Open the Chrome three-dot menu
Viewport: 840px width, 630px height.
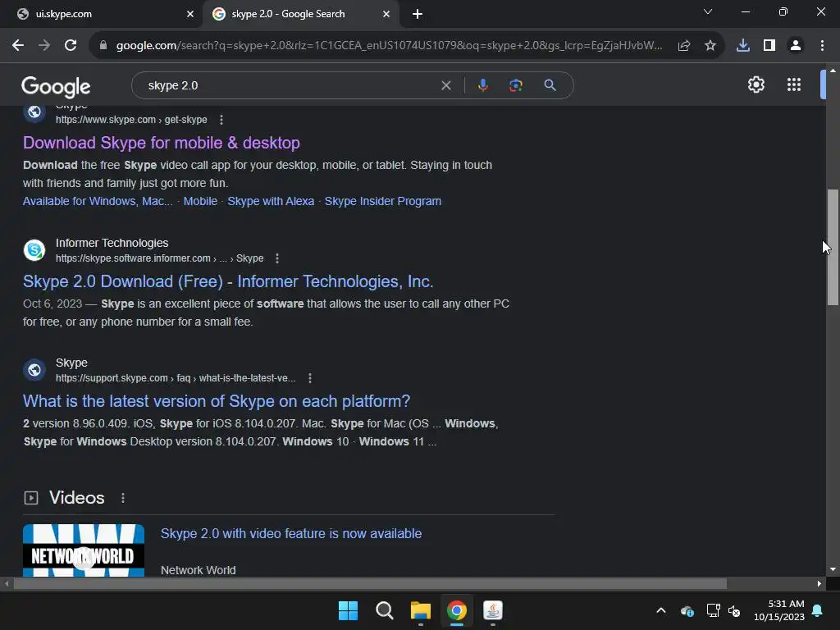coord(822,46)
